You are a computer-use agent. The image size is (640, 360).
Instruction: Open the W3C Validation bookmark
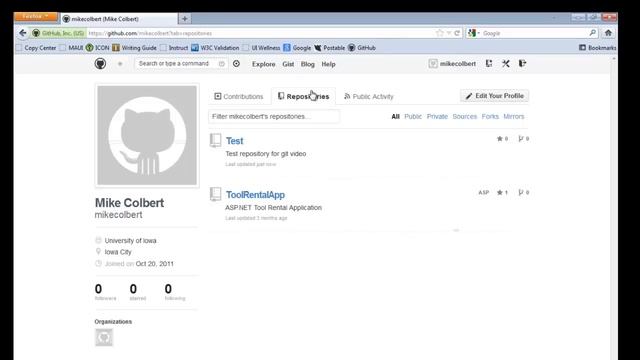click(x=215, y=48)
